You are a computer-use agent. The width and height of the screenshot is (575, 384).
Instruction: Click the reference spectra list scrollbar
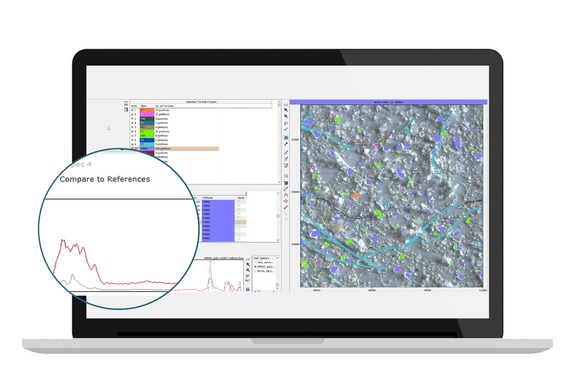click(x=277, y=274)
